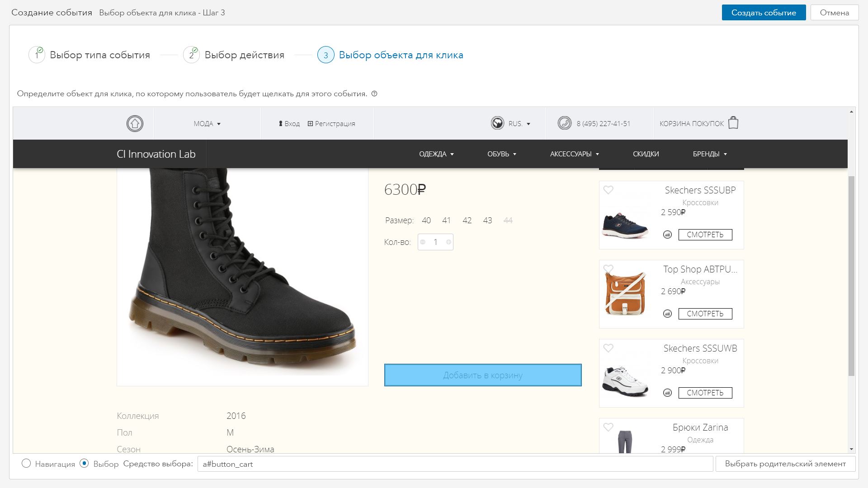Click the Создать событие button

(x=764, y=13)
